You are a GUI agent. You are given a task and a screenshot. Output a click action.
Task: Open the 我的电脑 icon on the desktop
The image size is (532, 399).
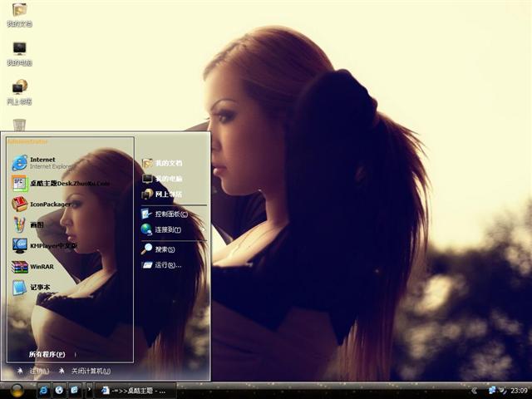19,53
